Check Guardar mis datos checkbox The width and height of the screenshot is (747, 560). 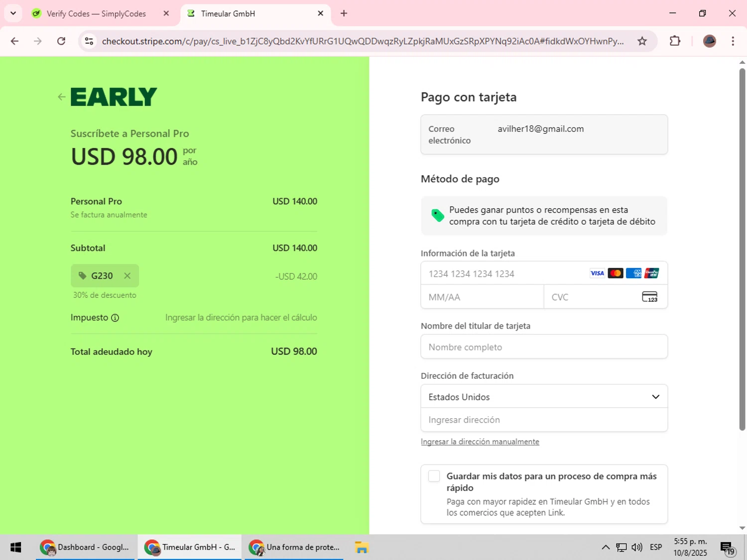tap(434, 476)
